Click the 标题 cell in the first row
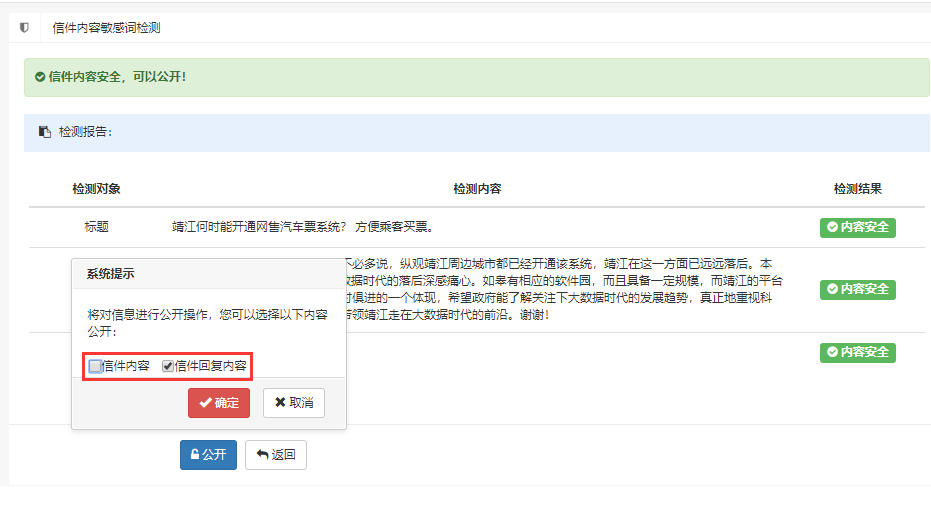The height and width of the screenshot is (527, 931). point(96,227)
